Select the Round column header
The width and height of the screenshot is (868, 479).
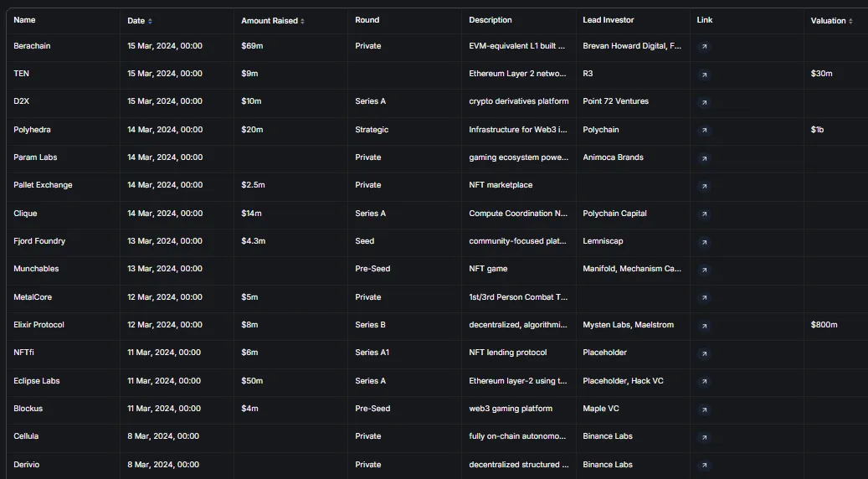tap(367, 20)
